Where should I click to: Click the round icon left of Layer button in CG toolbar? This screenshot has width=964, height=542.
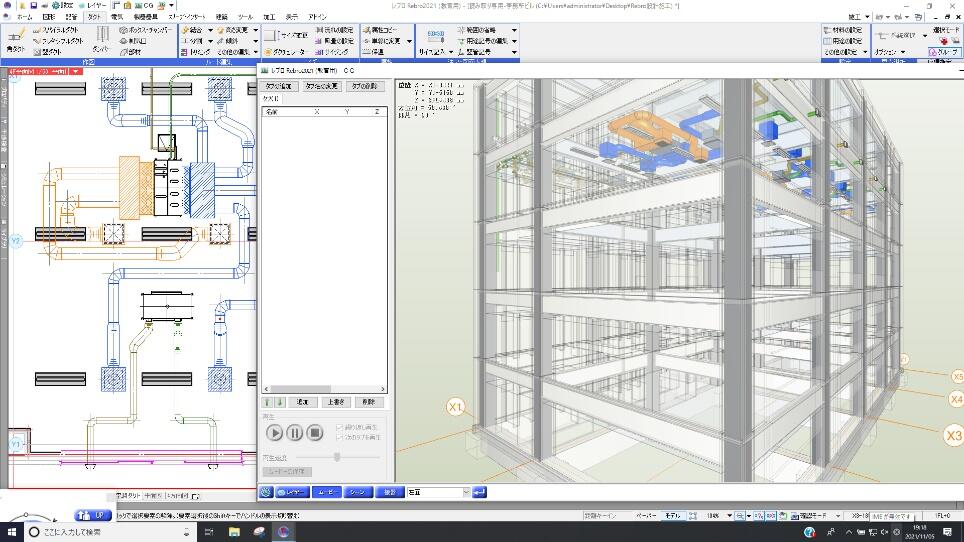pyautogui.click(x=266, y=492)
